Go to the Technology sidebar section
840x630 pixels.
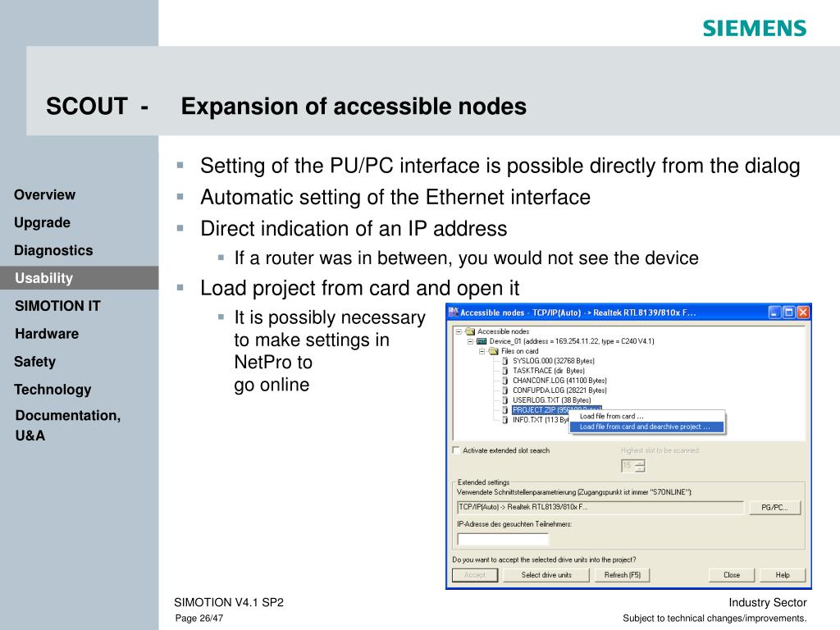(x=52, y=390)
